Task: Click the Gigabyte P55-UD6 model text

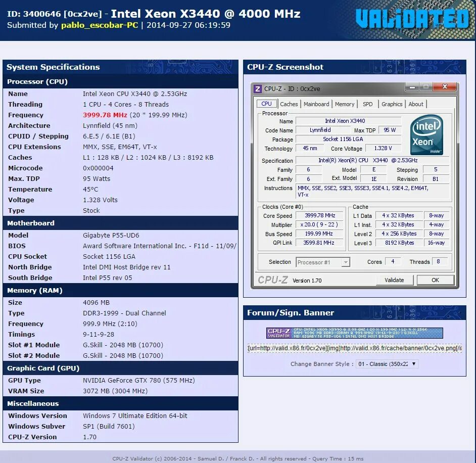Action: click(x=111, y=236)
